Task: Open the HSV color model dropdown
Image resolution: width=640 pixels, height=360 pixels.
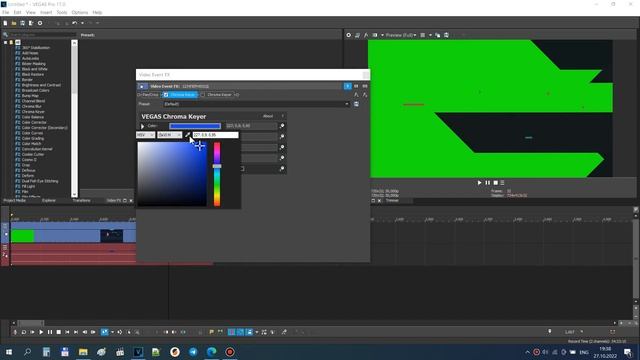Action: point(145,135)
